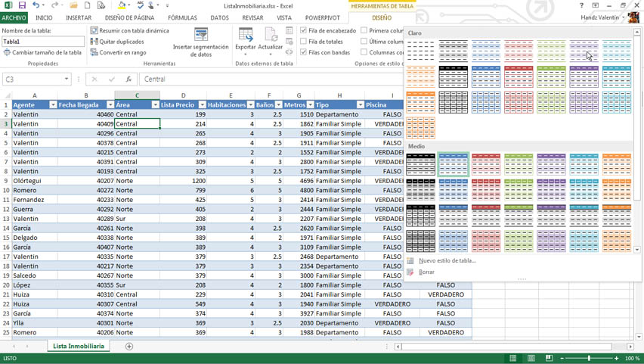This screenshot has width=644, height=364.
Task: Pick the black medium table style swatch
Action: click(420, 164)
